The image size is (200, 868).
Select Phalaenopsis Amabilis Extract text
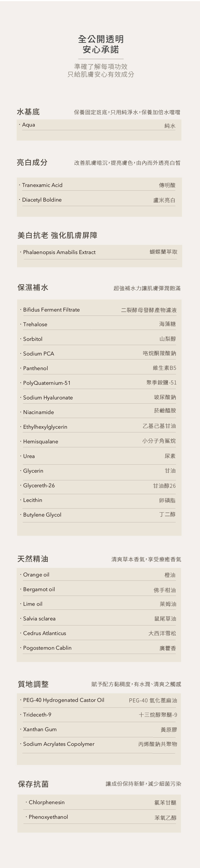click(59, 252)
